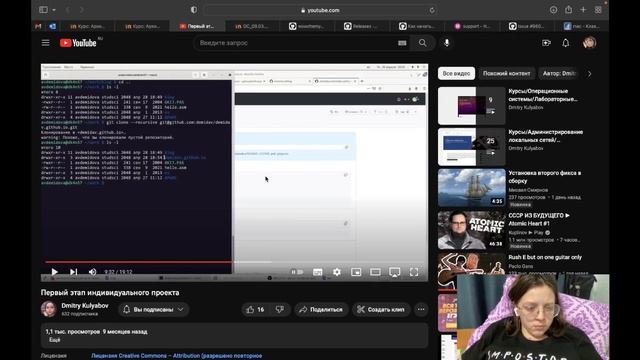640x360 pixels.
Task: Open the pinned Gmail tab
Action: [x=38, y=26]
